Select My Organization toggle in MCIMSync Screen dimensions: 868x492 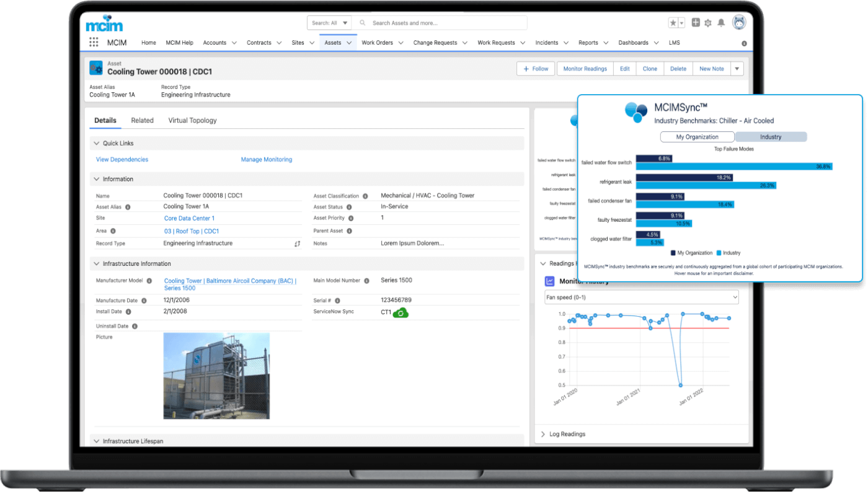[697, 137]
